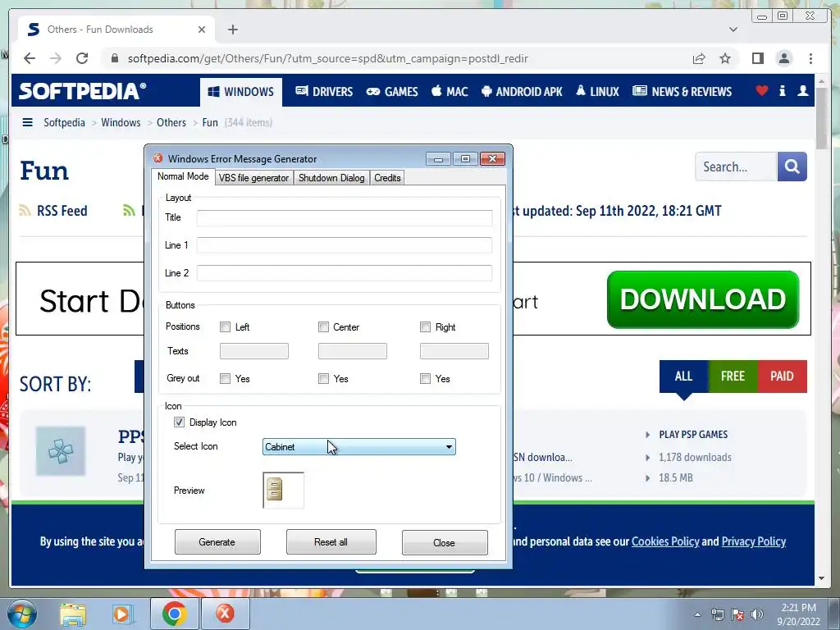Click the Title input field

click(x=345, y=217)
